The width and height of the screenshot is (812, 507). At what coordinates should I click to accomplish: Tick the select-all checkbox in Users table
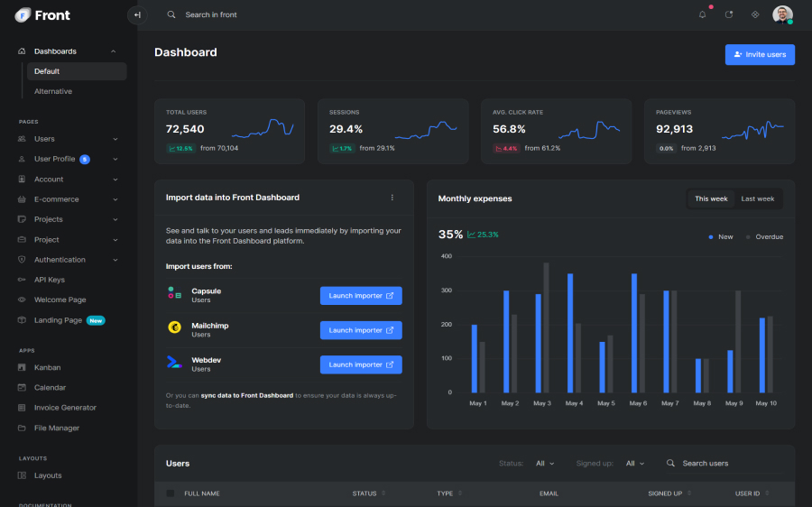(171, 493)
